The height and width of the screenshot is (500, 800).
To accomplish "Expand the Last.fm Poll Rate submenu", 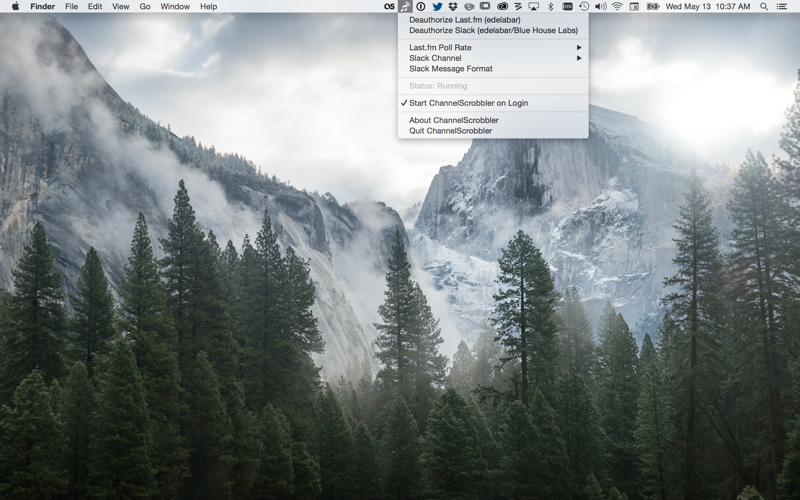I will (493, 47).
